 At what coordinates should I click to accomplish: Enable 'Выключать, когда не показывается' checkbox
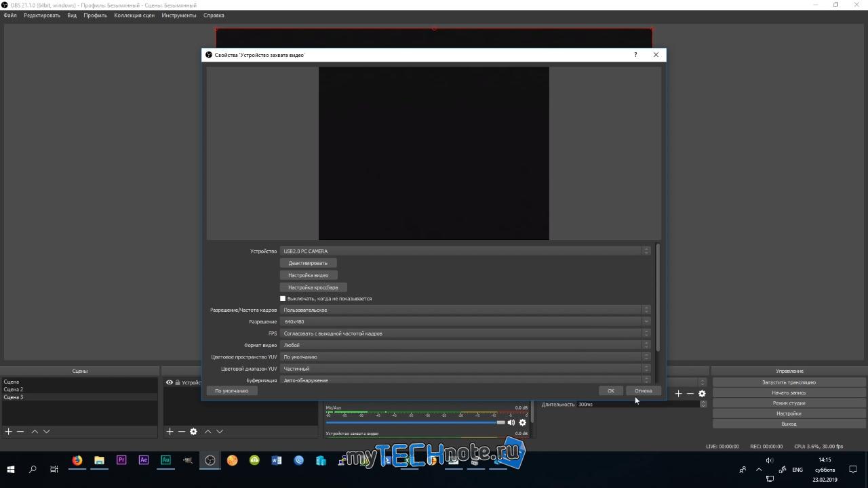point(283,299)
